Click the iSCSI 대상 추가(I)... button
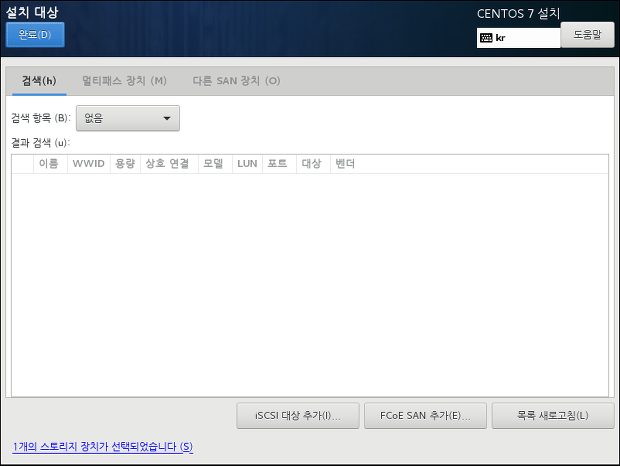This screenshot has height=466, width=620. (298, 416)
